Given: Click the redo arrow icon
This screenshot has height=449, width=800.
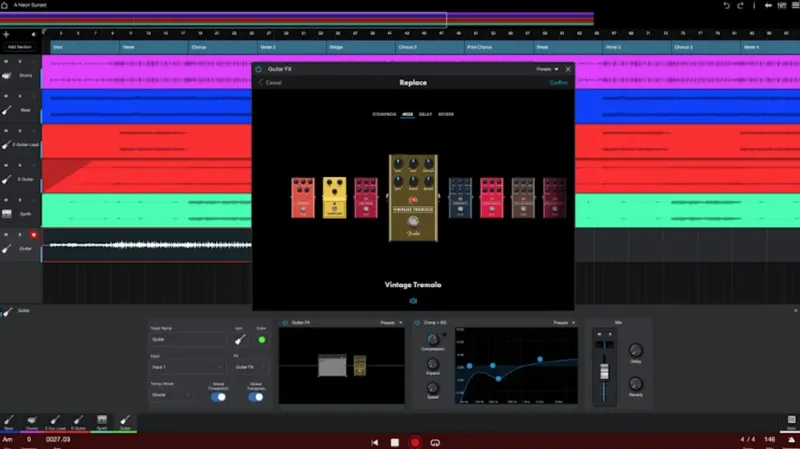Looking at the screenshot, I should (x=740, y=5).
